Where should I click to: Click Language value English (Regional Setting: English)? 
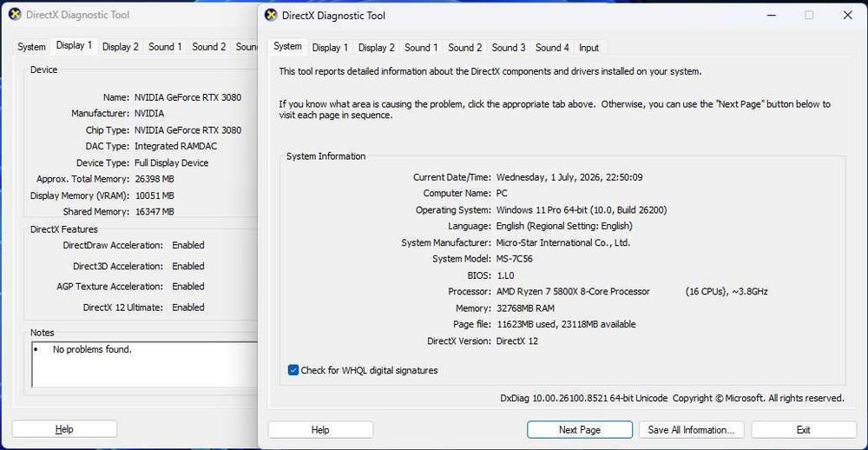[x=564, y=226]
